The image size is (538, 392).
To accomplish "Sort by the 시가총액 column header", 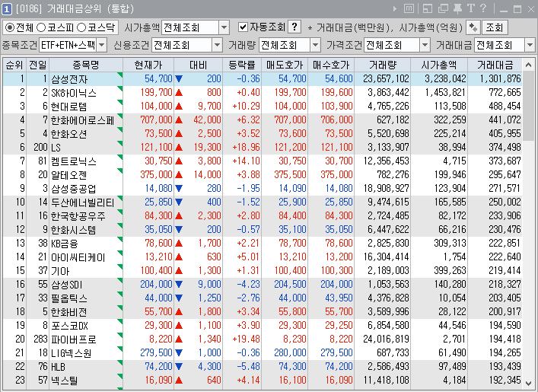I will [x=439, y=65].
